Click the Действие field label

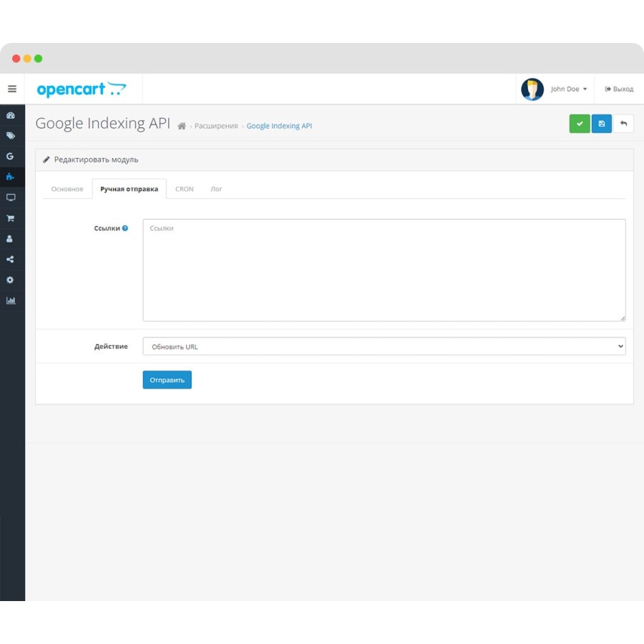pyautogui.click(x=111, y=346)
